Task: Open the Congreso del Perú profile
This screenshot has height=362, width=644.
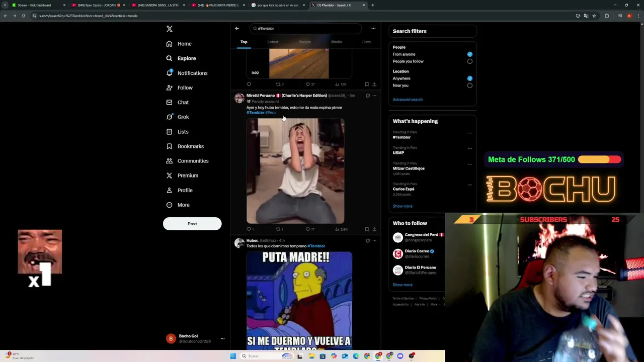Action: pyautogui.click(x=419, y=237)
